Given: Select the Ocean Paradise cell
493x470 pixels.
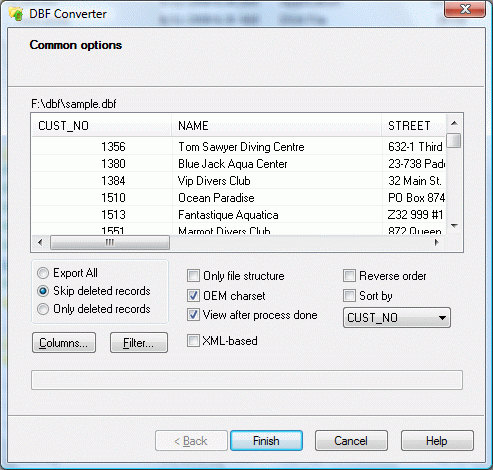Looking at the screenshot, I should coord(277,198).
